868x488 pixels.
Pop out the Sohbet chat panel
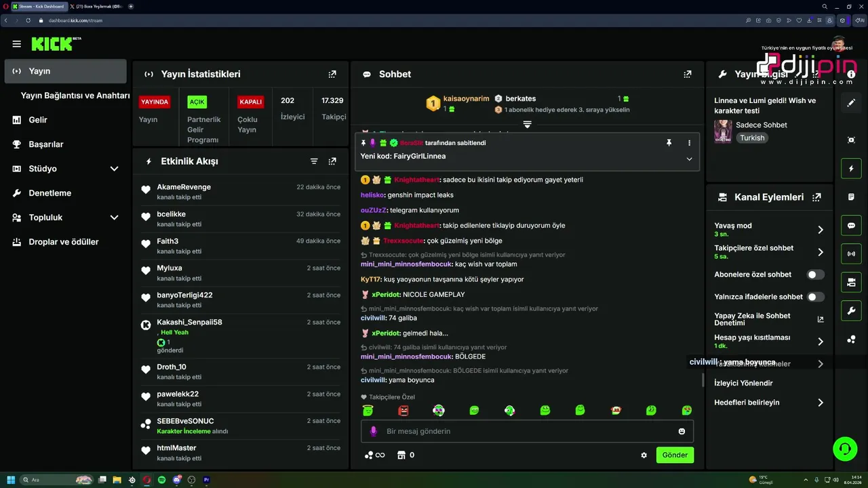(688, 74)
